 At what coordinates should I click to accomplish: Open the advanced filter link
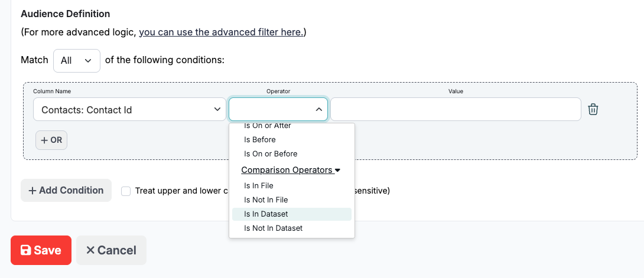click(220, 32)
